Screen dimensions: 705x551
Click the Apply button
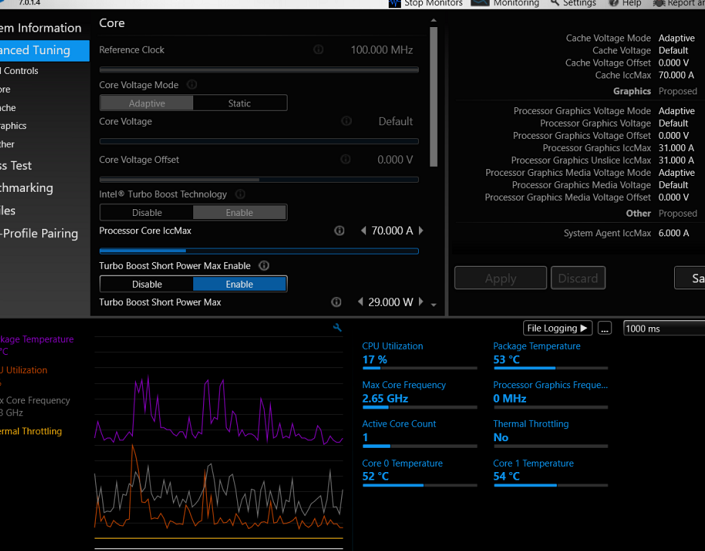point(500,278)
